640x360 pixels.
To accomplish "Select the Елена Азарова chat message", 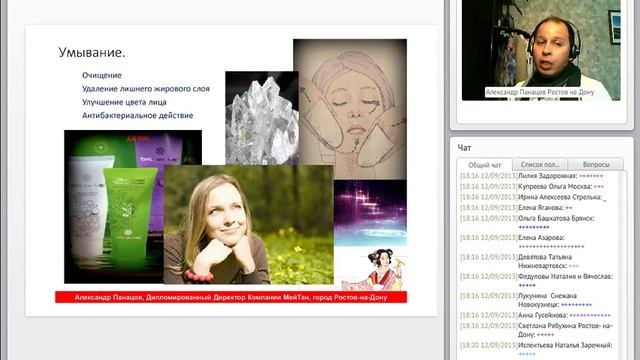I will pyautogui.click(x=522, y=242).
